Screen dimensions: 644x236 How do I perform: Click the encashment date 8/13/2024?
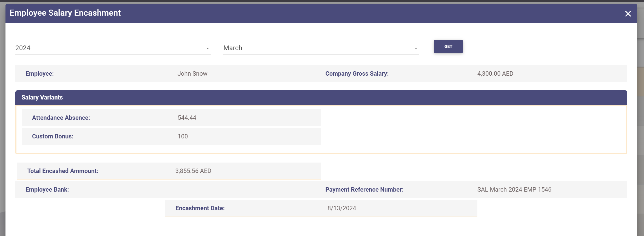coord(342,208)
